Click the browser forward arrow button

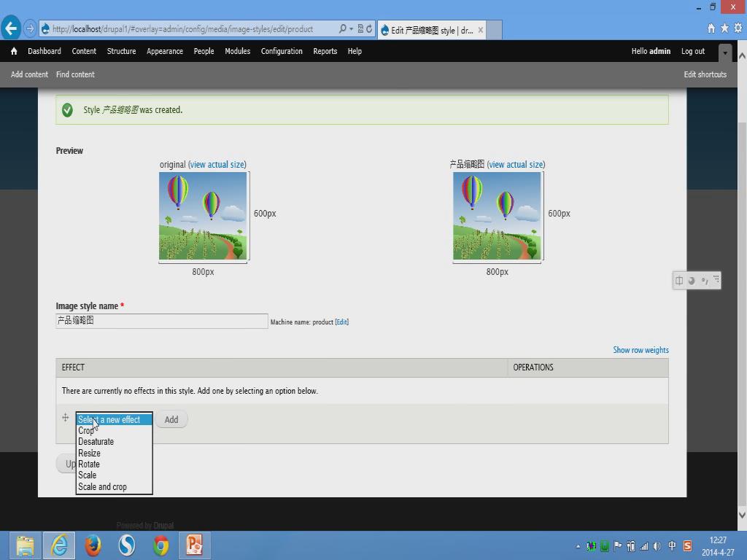pyautogui.click(x=29, y=29)
